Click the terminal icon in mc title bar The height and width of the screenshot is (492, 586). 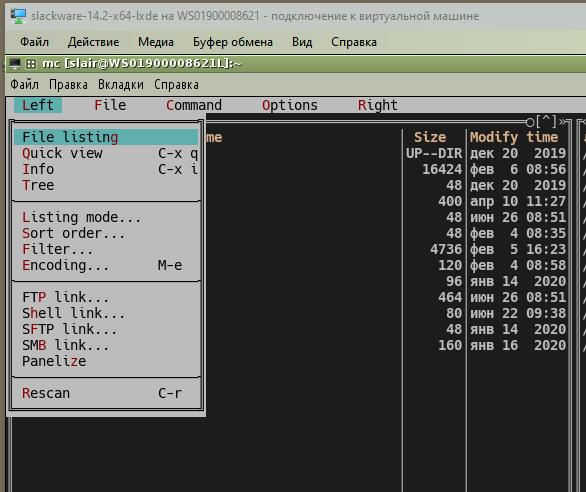[15, 64]
